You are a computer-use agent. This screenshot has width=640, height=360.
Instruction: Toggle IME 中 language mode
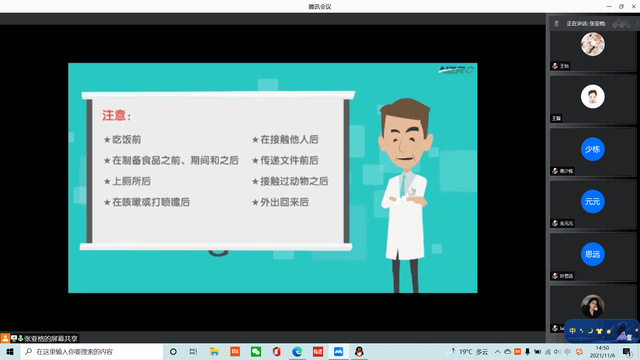572,331
